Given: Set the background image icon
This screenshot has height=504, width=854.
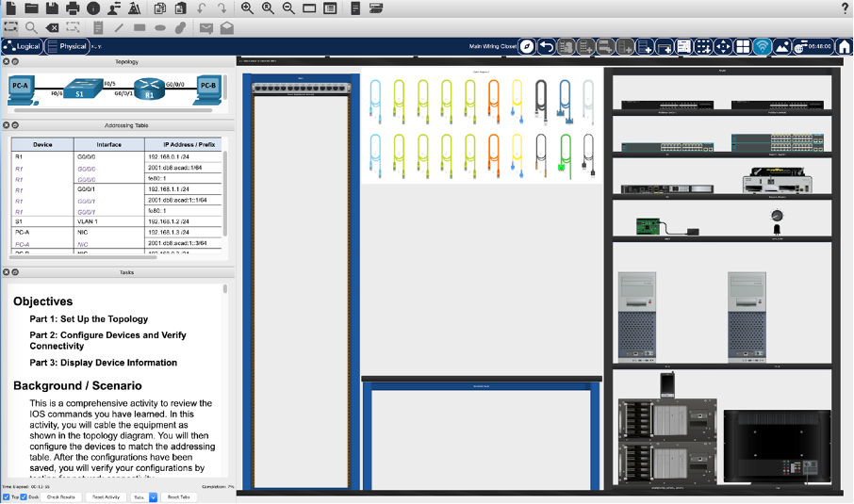Looking at the screenshot, I should [x=781, y=47].
